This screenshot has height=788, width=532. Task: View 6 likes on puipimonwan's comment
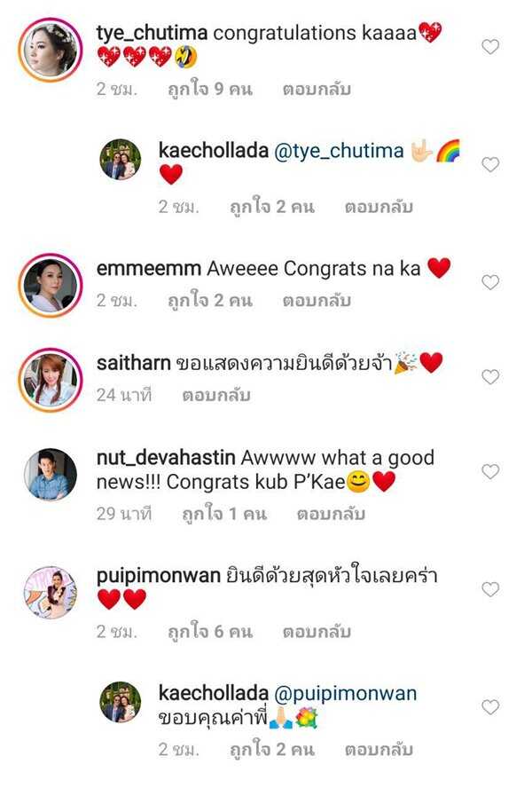210,631
